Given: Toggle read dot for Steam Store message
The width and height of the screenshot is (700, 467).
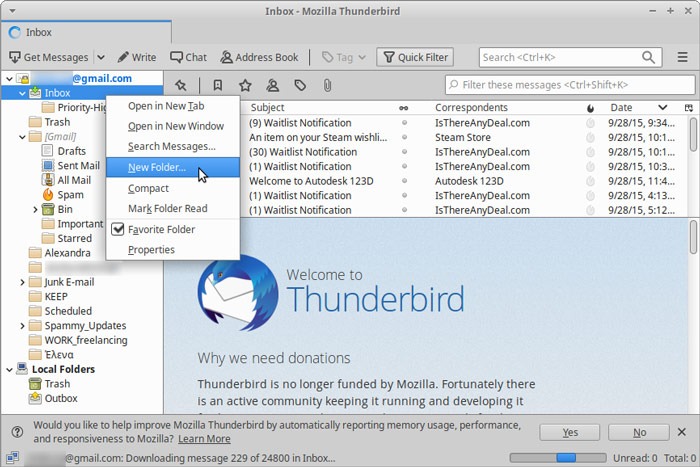Looking at the screenshot, I should coord(404,138).
